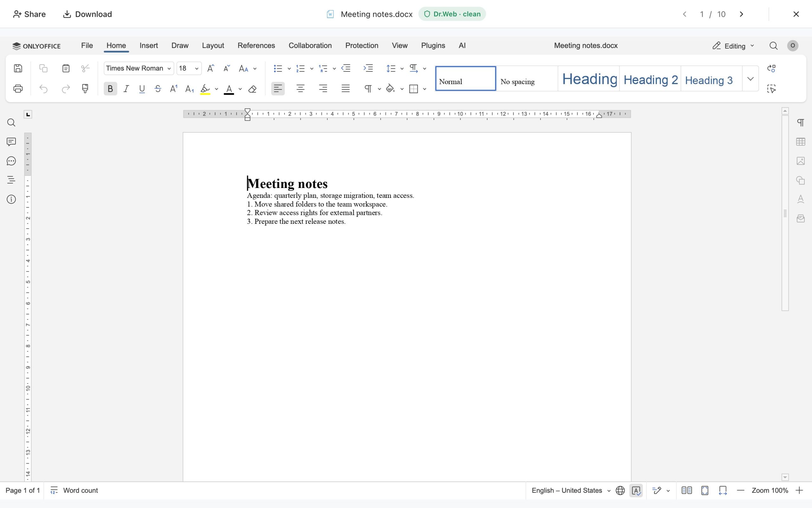Go to next file with right arrow
The width and height of the screenshot is (812, 508).
coord(742,14)
